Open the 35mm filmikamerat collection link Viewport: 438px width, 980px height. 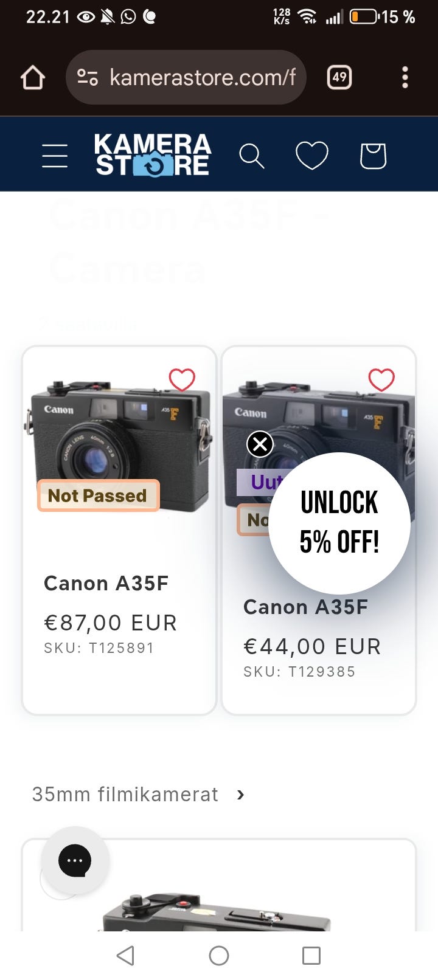pos(125,795)
